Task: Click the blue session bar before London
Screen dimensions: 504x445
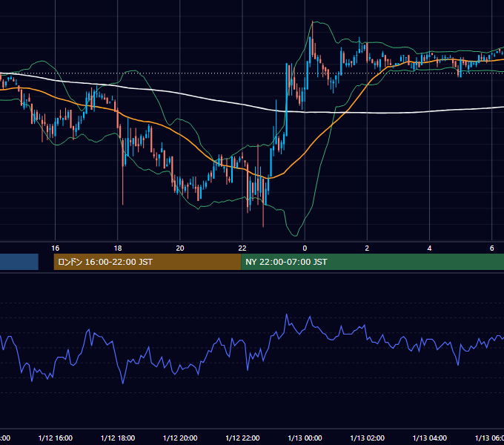Action: pos(19,262)
